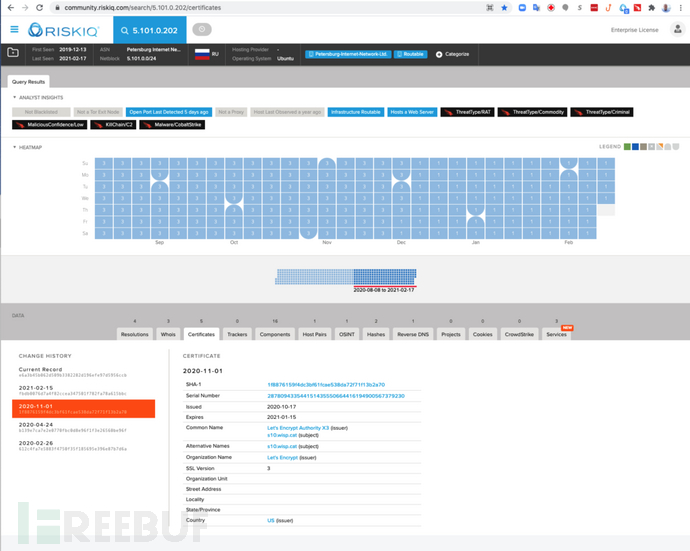Open the Certificates tab
The image size is (690, 551).
coord(201,334)
